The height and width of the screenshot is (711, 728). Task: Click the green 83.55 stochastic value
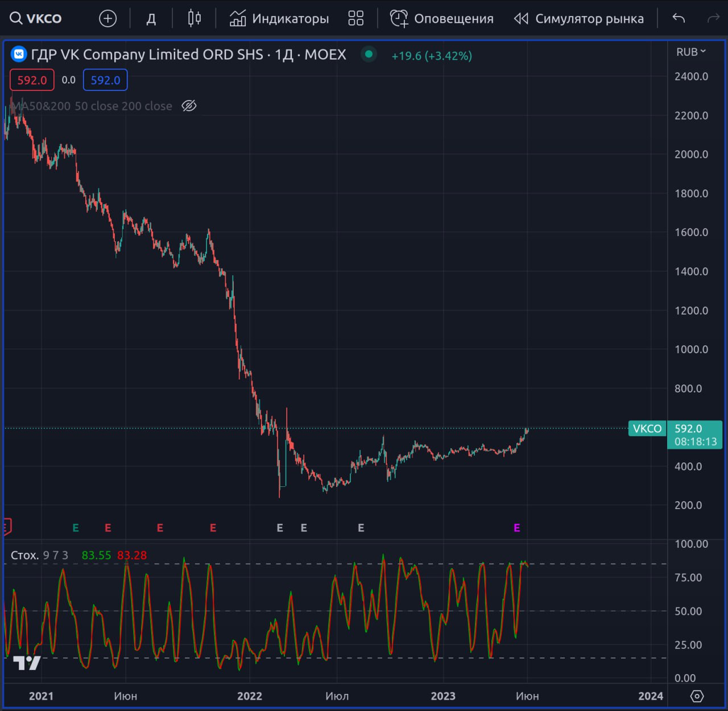click(x=96, y=555)
